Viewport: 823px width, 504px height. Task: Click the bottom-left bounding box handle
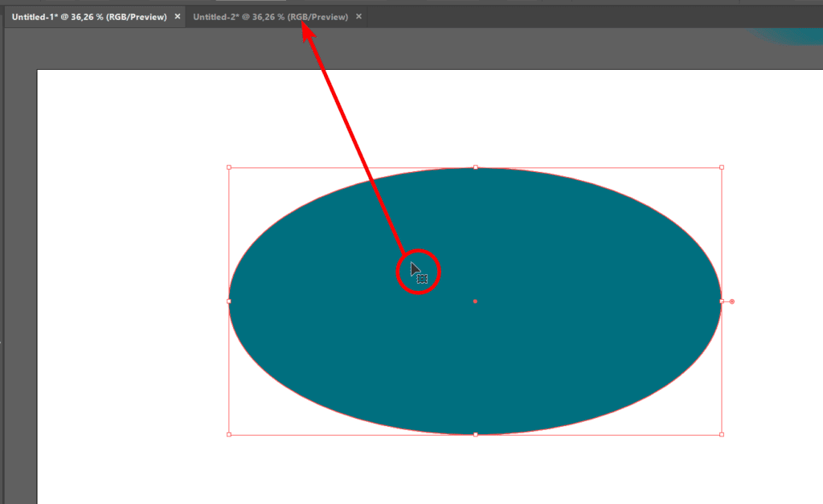(229, 435)
